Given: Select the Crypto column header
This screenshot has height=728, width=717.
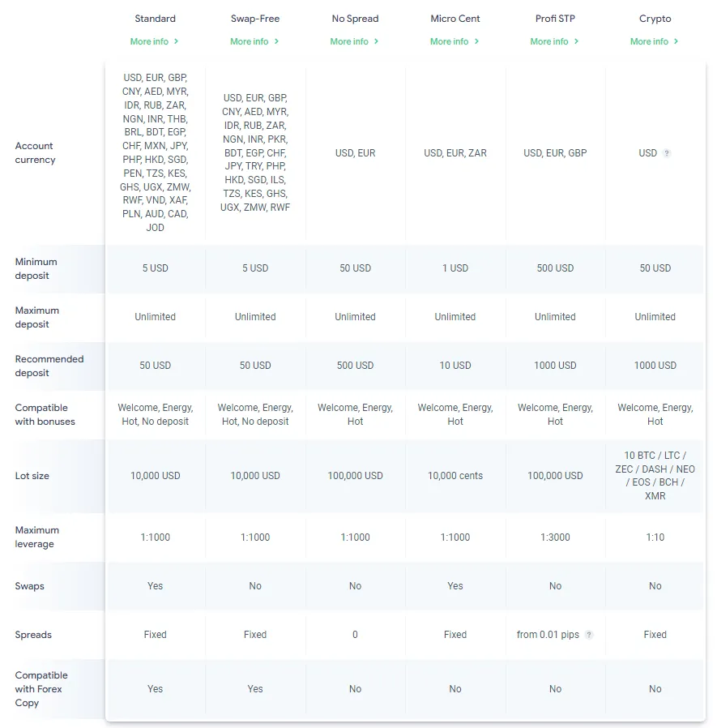Looking at the screenshot, I should pyautogui.click(x=655, y=18).
